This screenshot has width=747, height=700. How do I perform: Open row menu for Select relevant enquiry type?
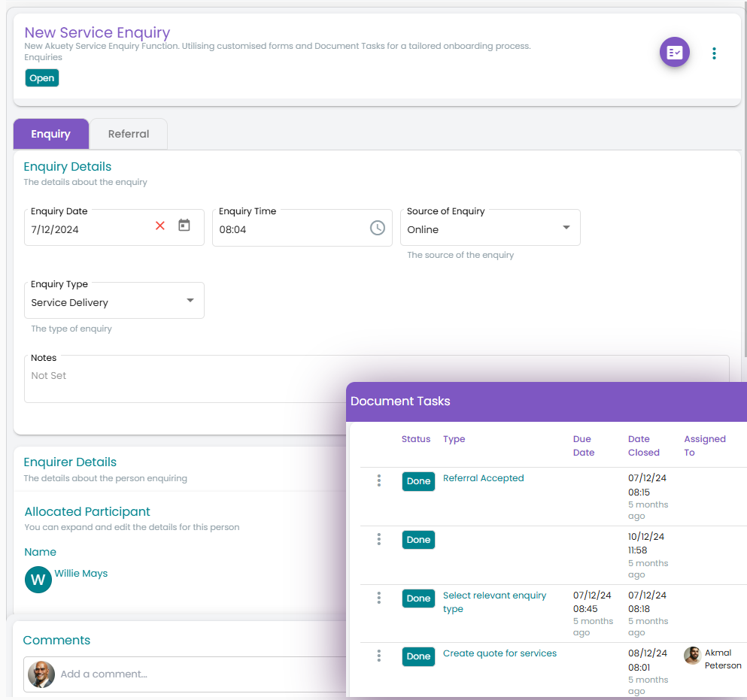click(x=378, y=598)
